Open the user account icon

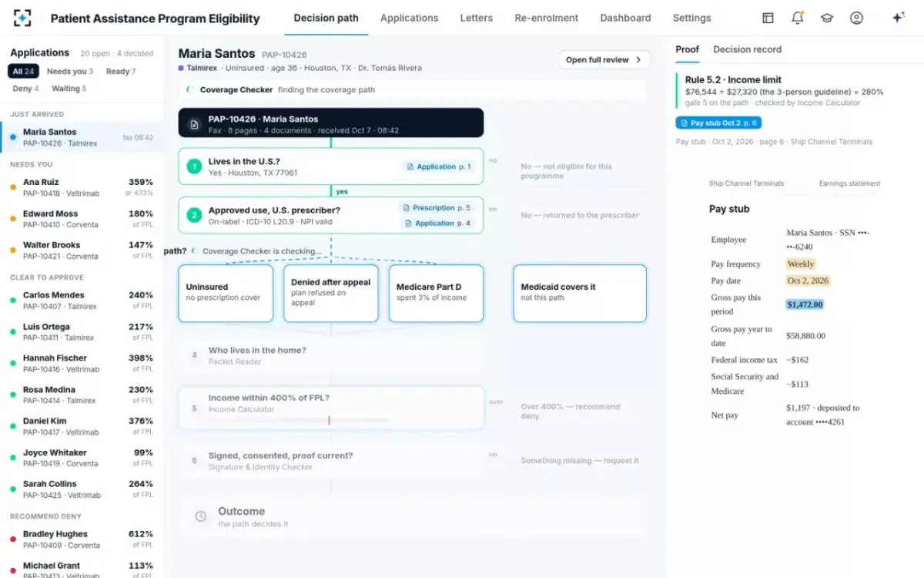click(x=856, y=18)
